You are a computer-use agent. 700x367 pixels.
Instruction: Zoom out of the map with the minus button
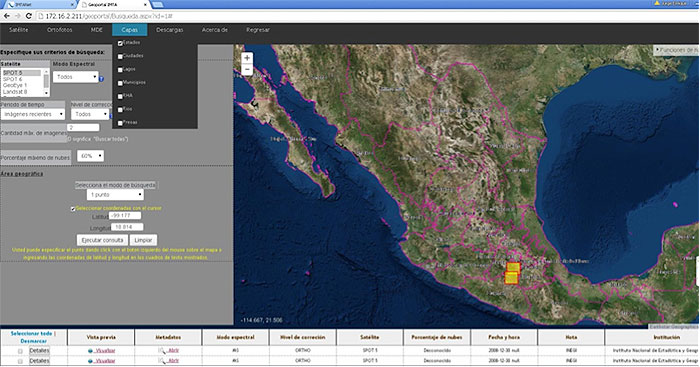[247, 70]
